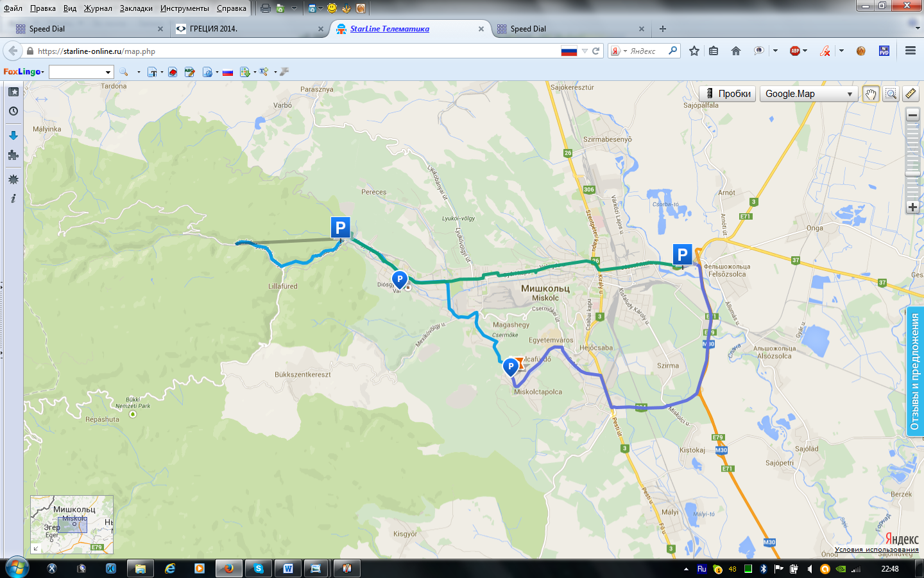924x578 pixels.
Task: Open the puzzle piece icon in sidebar
Action: click(13, 155)
